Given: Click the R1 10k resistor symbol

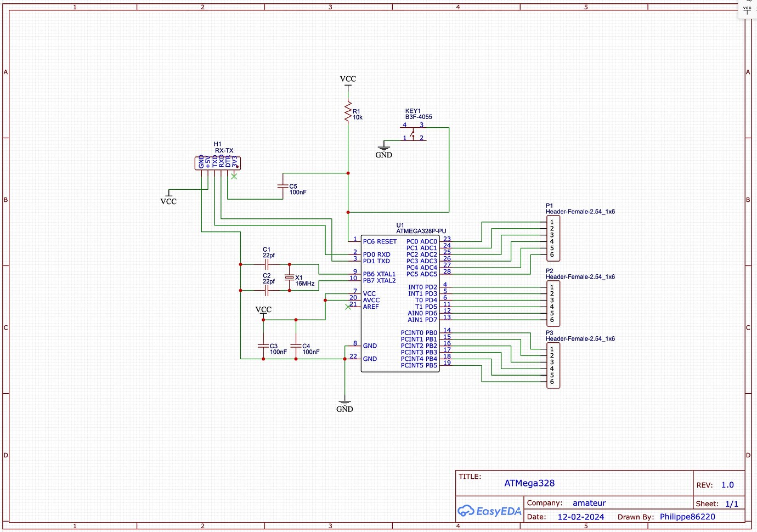Looking at the screenshot, I should (349, 111).
